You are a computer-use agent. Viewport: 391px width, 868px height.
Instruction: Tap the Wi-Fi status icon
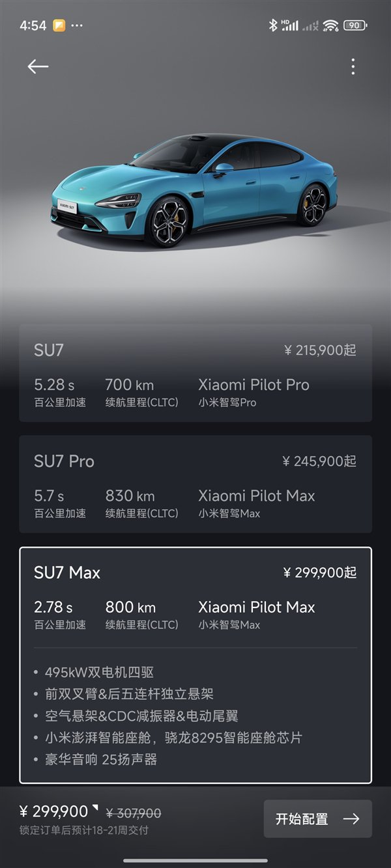tap(331, 25)
